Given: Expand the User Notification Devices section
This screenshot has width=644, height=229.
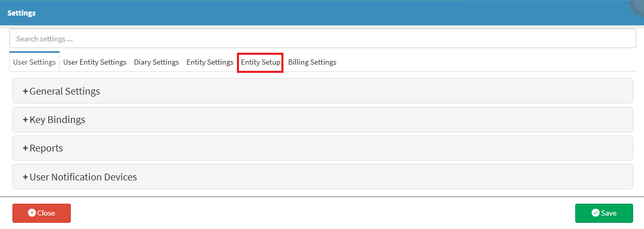Looking at the screenshot, I should (322, 177).
